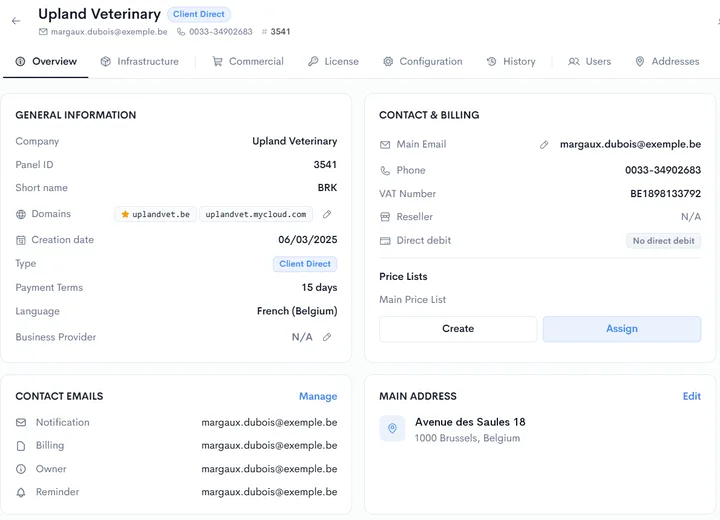Click the Reminder bell icon
The height and width of the screenshot is (520, 720).
(21, 492)
